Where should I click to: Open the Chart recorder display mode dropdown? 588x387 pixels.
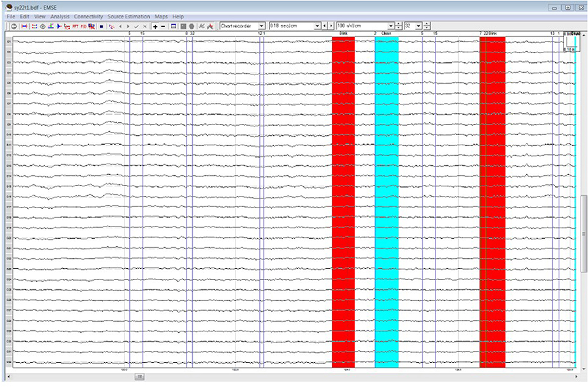pyautogui.click(x=262, y=26)
